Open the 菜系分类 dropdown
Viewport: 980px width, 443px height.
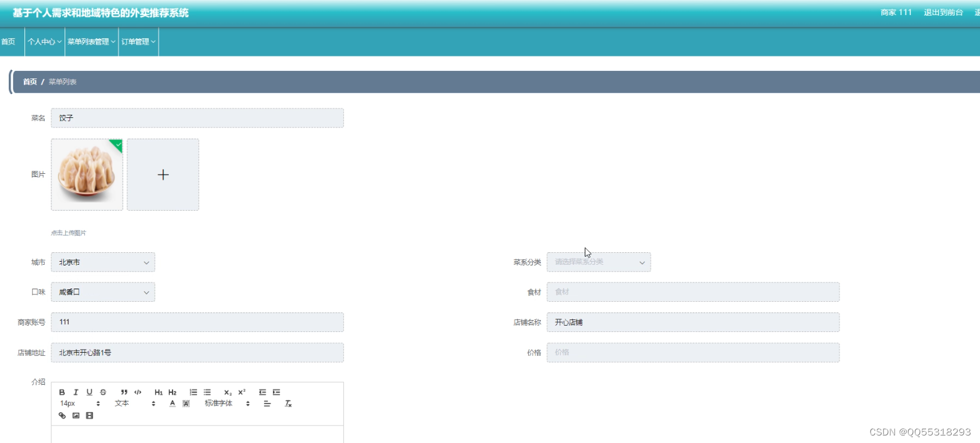click(x=599, y=262)
